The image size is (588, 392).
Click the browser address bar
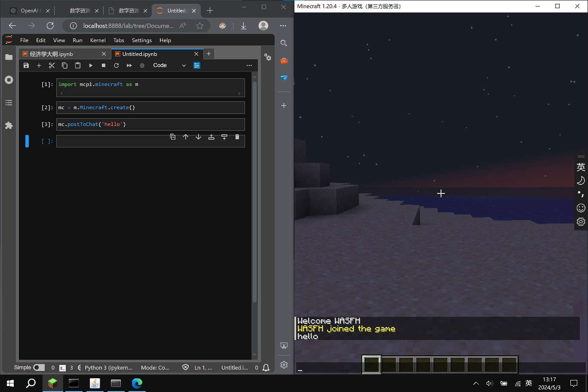[x=128, y=26]
